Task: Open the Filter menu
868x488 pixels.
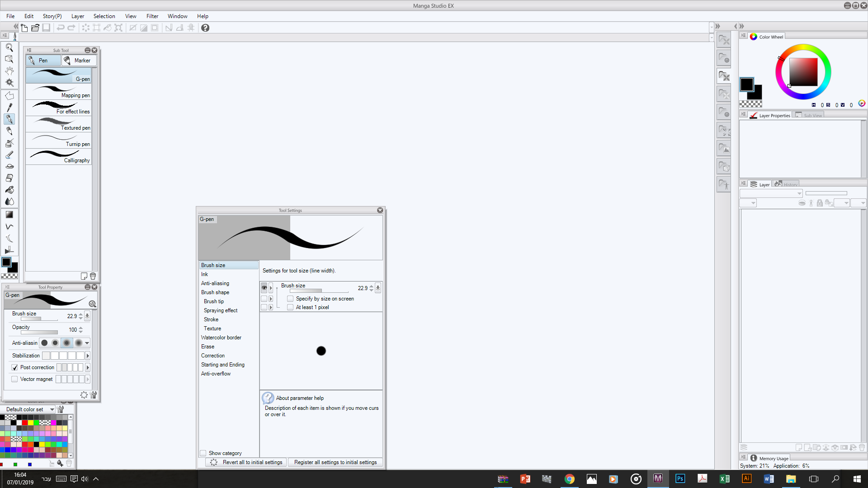Action: pos(152,16)
